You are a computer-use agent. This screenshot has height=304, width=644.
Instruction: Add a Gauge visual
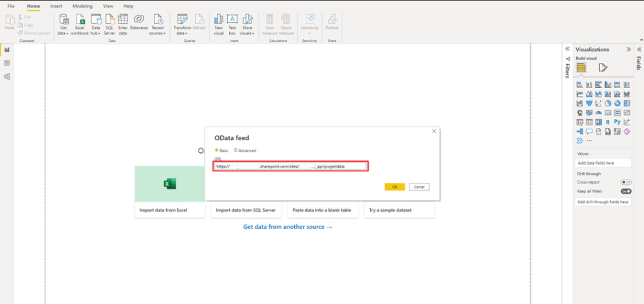coord(599,112)
